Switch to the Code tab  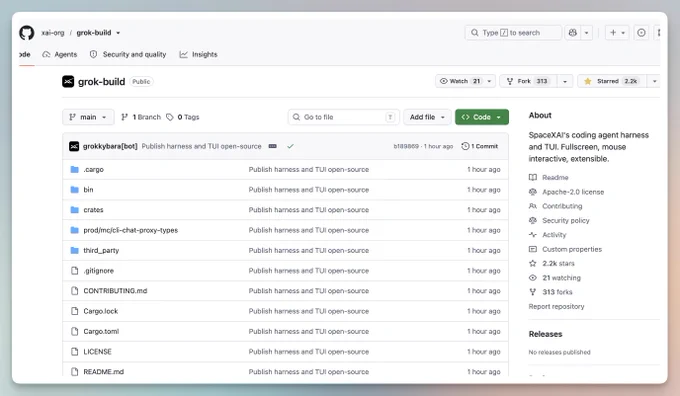(25, 54)
